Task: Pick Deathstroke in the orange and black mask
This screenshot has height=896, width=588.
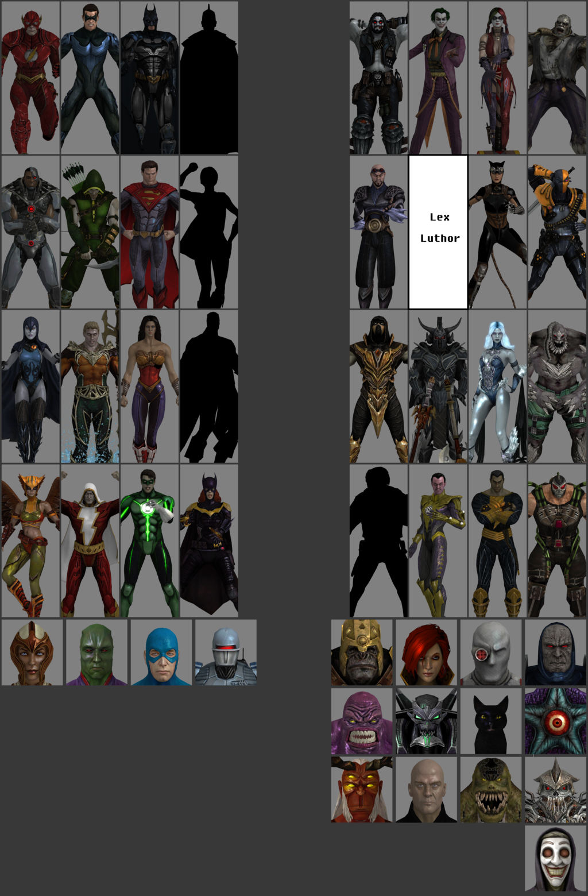Action: [557, 232]
